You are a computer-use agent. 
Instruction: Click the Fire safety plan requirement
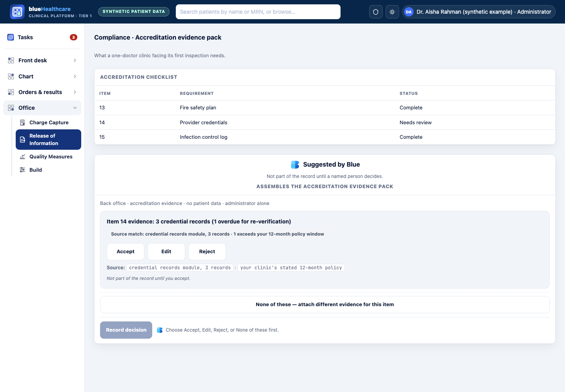point(198,108)
